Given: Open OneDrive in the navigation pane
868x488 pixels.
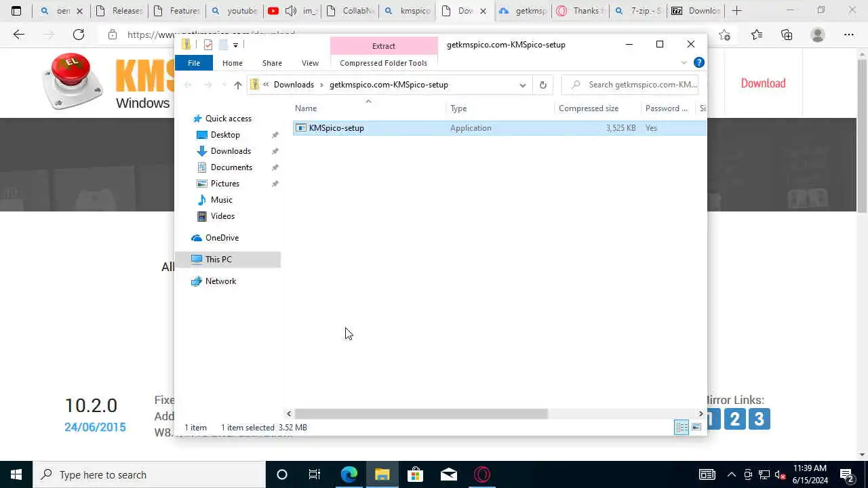Looking at the screenshot, I should [x=222, y=238].
